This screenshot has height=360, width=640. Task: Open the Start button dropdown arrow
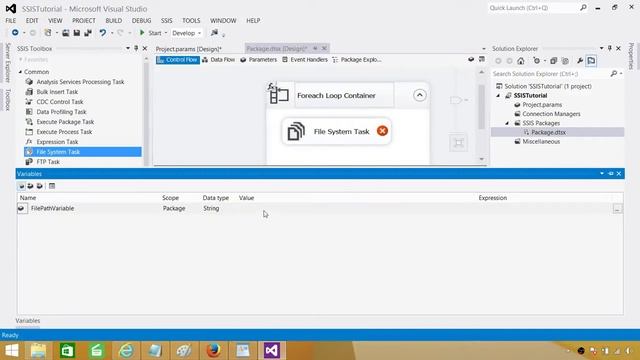pos(166,33)
